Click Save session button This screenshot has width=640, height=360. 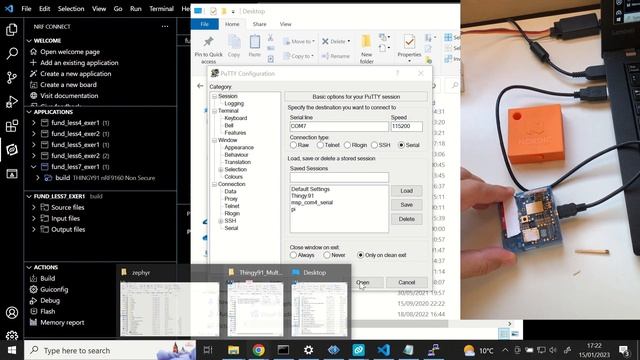(x=407, y=204)
